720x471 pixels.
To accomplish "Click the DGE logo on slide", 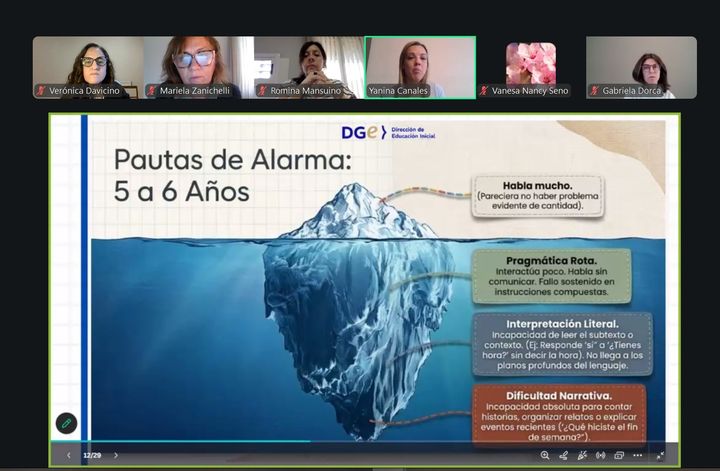I will pos(363,132).
